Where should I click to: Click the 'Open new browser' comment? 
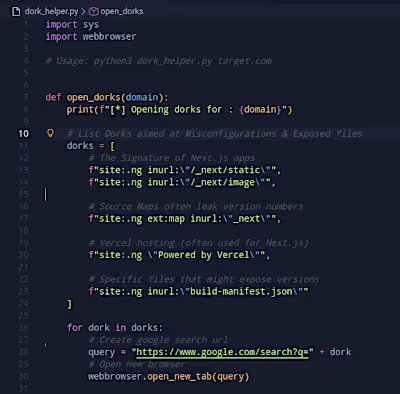coord(137,364)
